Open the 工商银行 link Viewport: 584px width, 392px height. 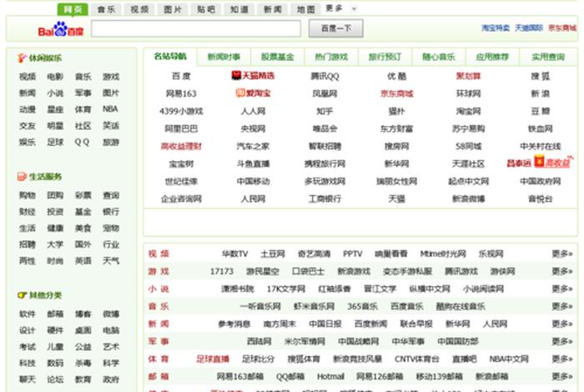tap(325, 199)
